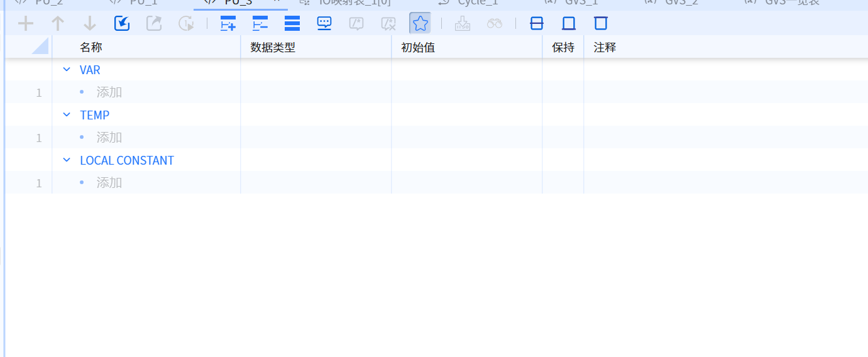This screenshot has height=357, width=868.
Task: Collapse the LOCAL CONSTANT section
Action: pyautogui.click(x=67, y=160)
